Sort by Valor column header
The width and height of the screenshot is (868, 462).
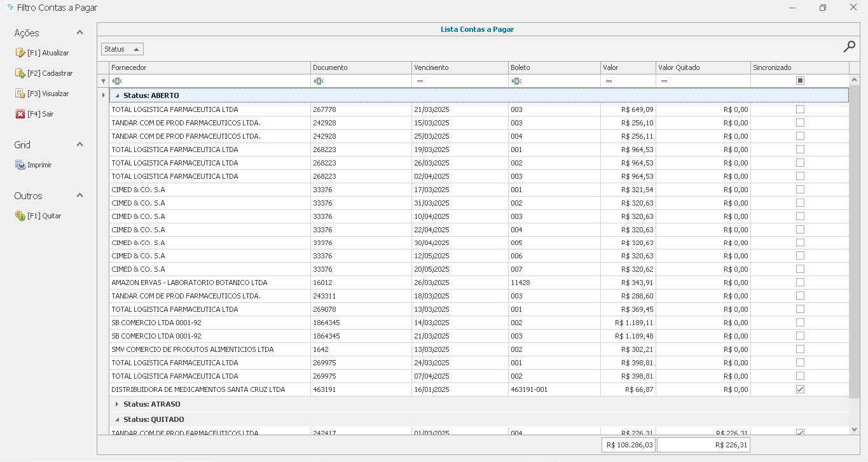628,67
